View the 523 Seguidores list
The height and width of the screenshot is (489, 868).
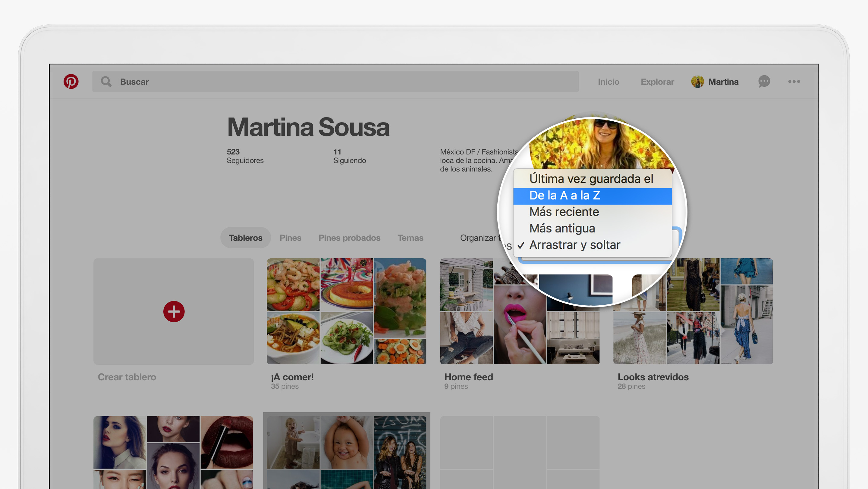click(245, 156)
